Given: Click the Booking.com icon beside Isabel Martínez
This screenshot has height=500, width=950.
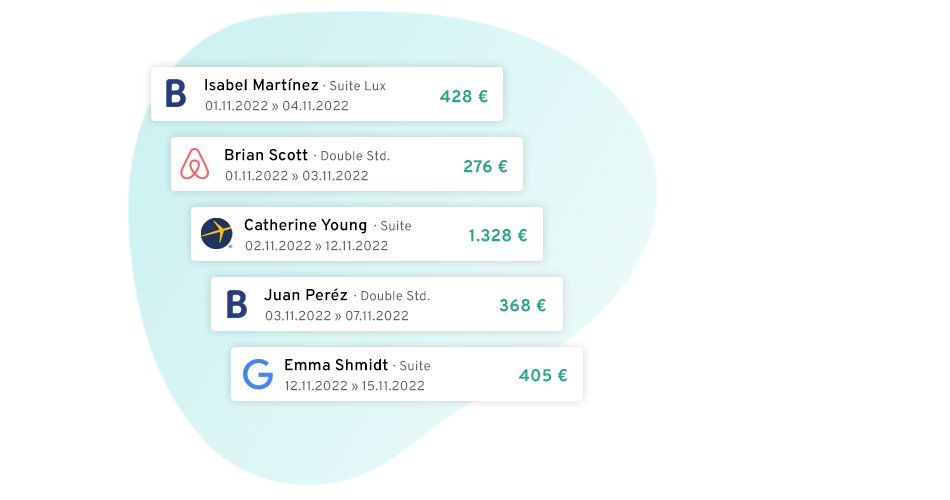Looking at the screenshot, I should 176,94.
